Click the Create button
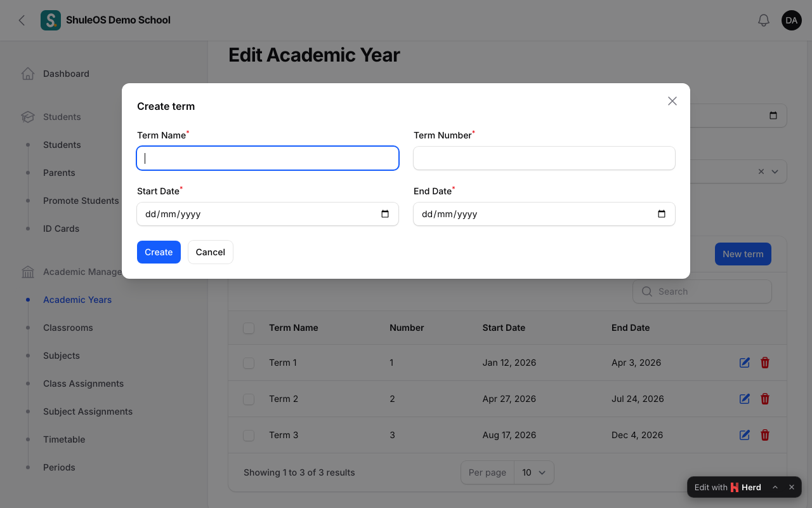 point(159,252)
